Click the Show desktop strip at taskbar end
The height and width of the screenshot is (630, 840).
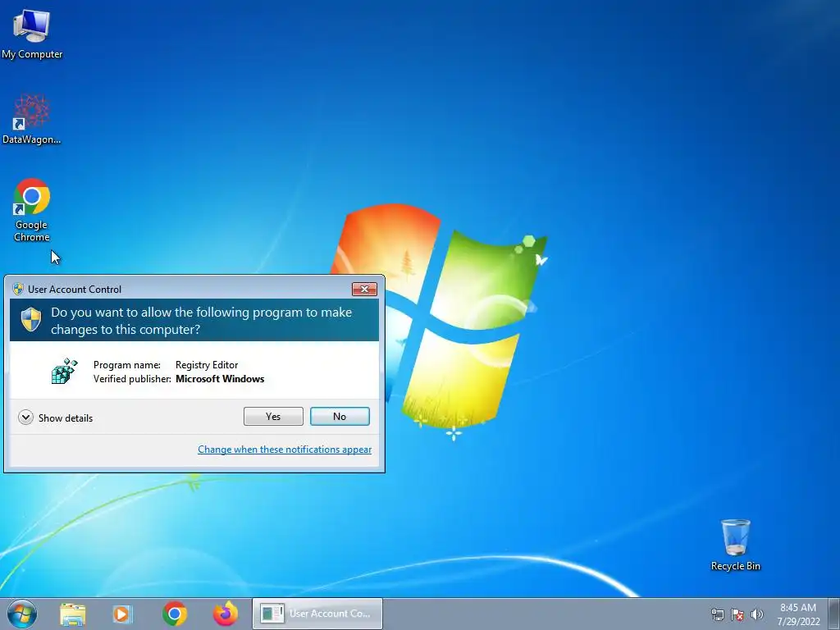(834, 614)
